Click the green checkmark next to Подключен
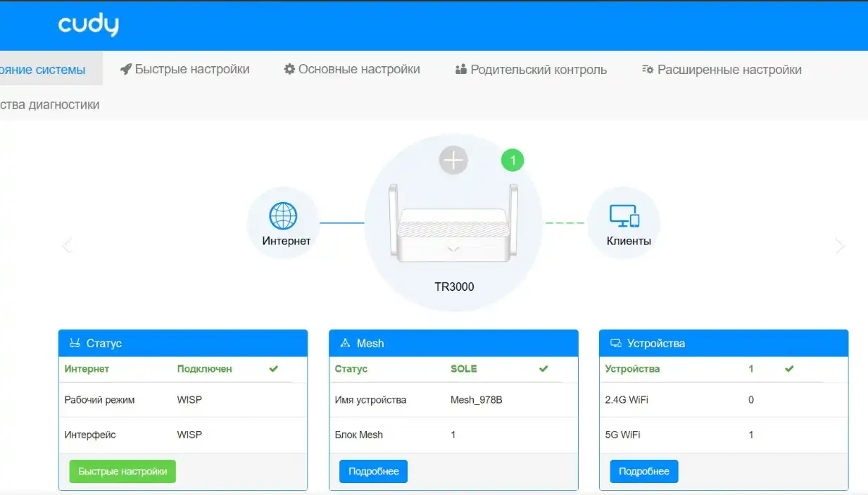Screen dimensions: 868x495 pyautogui.click(x=274, y=368)
